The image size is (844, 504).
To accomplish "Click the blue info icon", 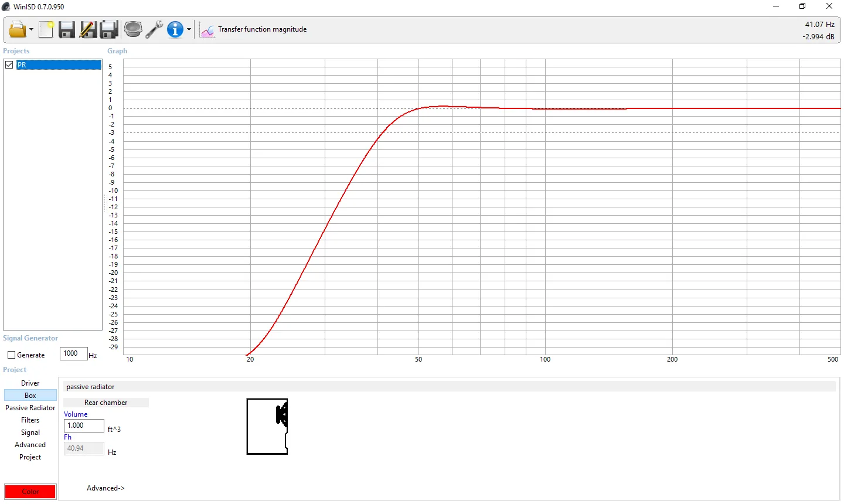I will coord(175,29).
